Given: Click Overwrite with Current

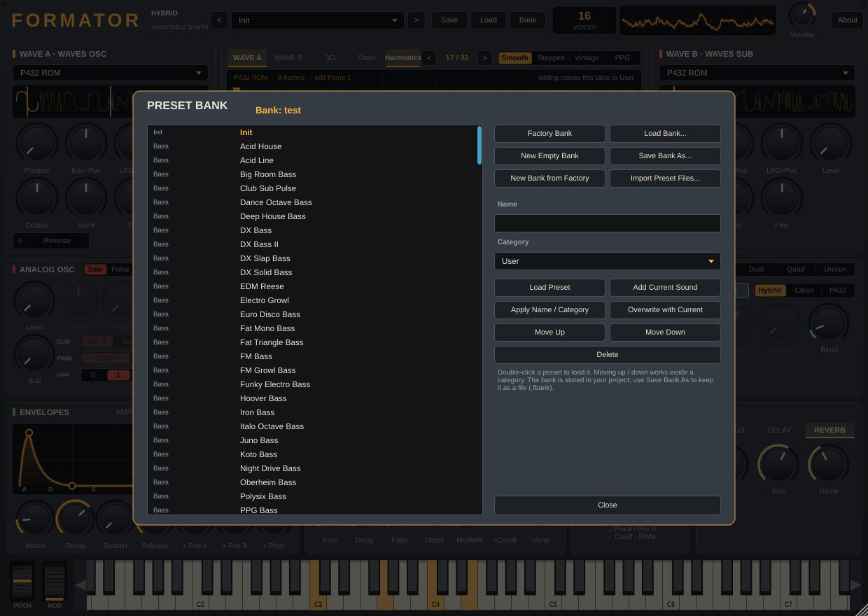Looking at the screenshot, I should pos(665,310).
